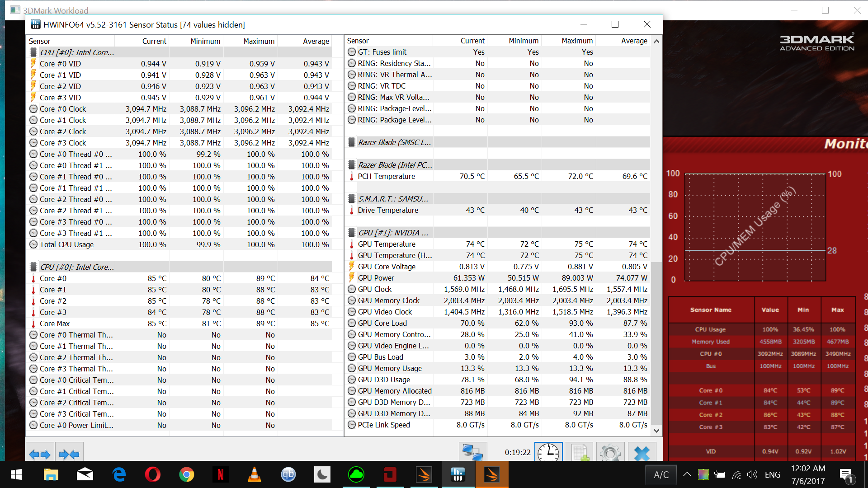Open the remote network monitoring icon in HWiNFO
The width and height of the screenshot is (868, 488).
pyautogui.click(x=473, y=452)
